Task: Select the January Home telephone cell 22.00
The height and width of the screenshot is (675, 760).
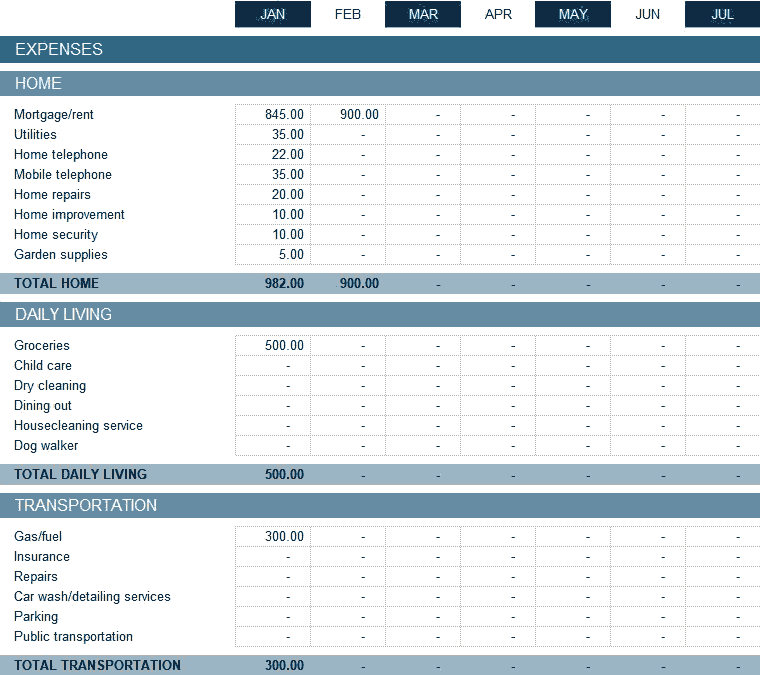Action: tap(273, 155)
